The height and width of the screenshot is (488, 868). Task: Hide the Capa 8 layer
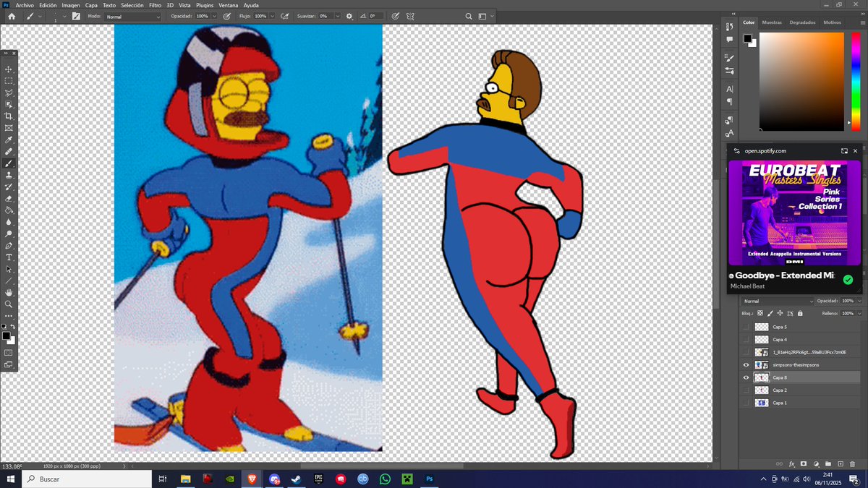tap(746, 377)
